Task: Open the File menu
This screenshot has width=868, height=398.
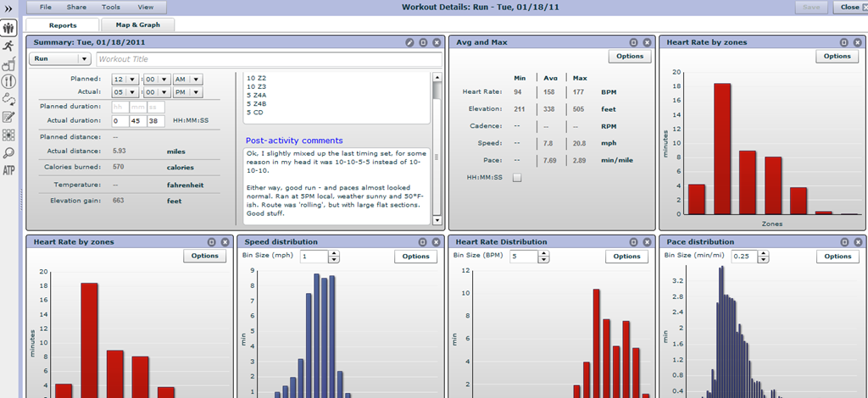Action: coord(46,7)
